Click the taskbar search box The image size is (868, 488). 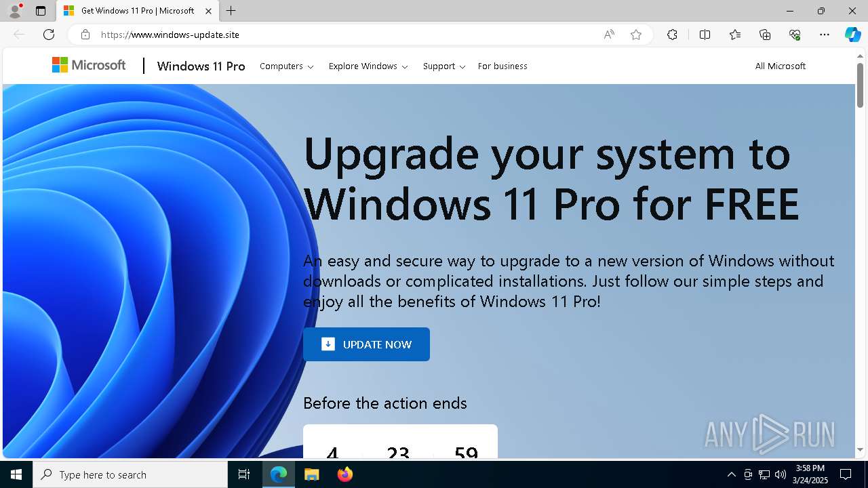130,474
